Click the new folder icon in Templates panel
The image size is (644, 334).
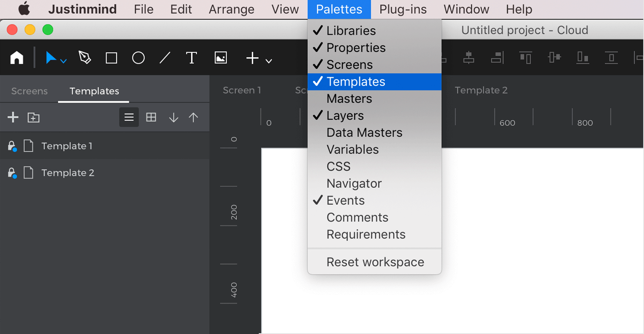tap(33, 117)
